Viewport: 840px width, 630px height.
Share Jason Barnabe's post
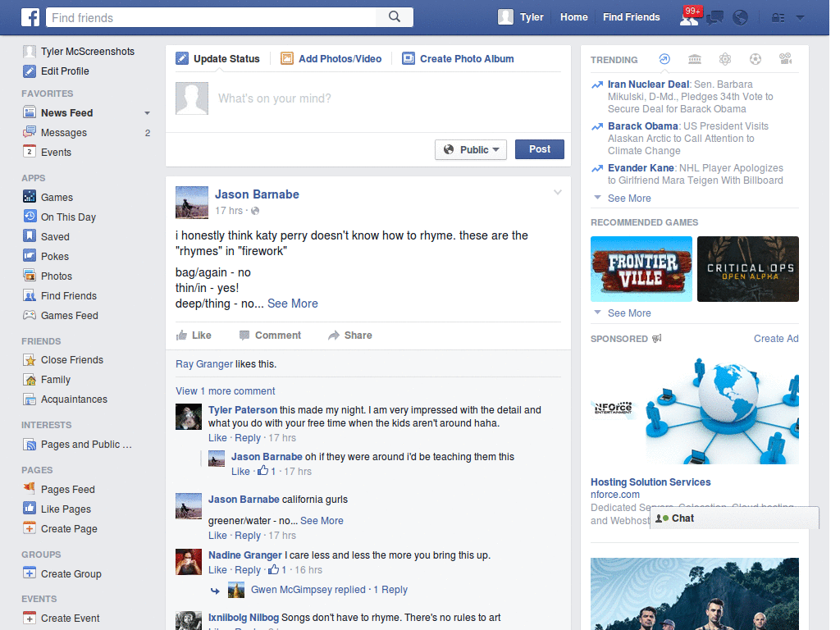pos(349,336)
